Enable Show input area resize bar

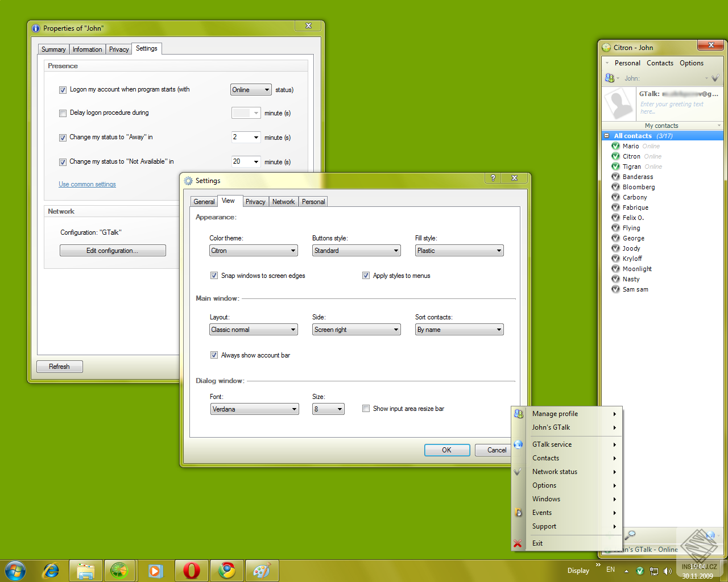click(x=366, y=408)
